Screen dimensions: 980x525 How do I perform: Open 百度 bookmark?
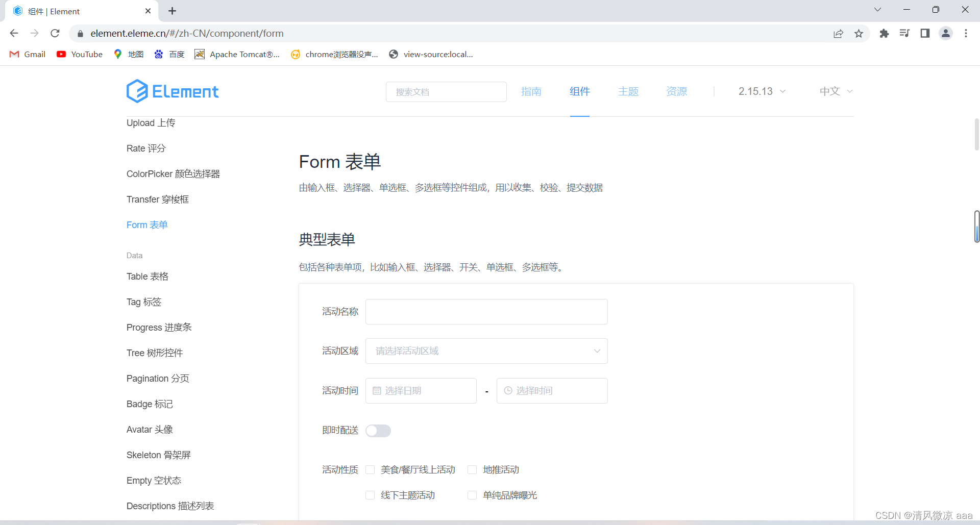pyautogui.click(x=169, y=54)
